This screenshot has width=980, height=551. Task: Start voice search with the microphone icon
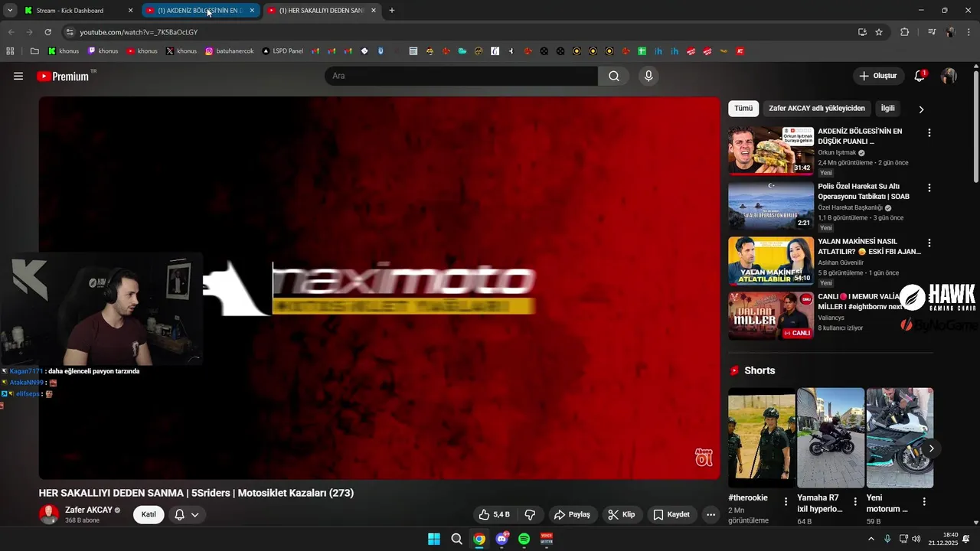(x=648, y=76)
